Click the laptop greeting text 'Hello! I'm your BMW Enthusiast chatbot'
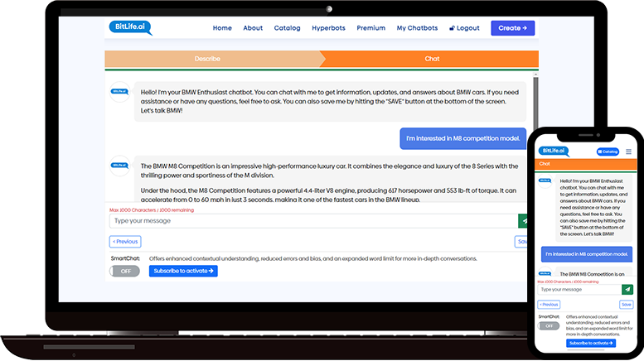 coord(197,92)
